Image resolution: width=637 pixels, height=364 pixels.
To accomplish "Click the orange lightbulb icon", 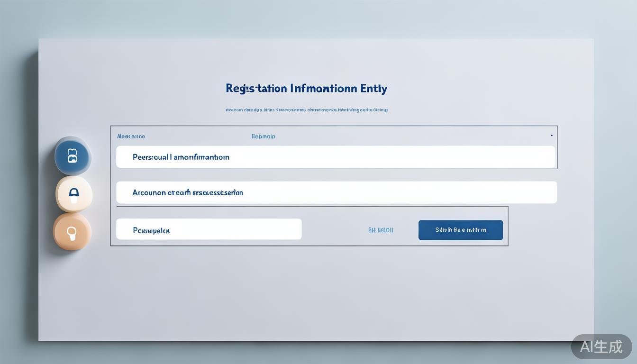I will (72, 232).
